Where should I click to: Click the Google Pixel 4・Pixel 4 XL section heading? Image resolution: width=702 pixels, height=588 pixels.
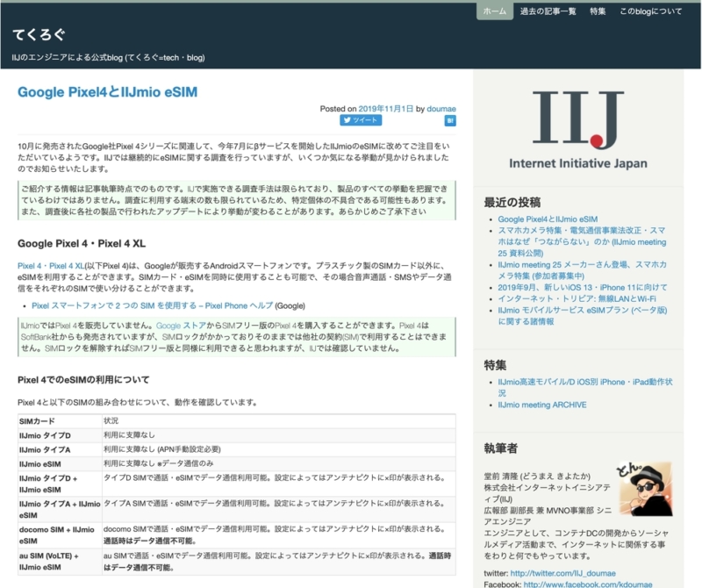click(x=82, y=244)
